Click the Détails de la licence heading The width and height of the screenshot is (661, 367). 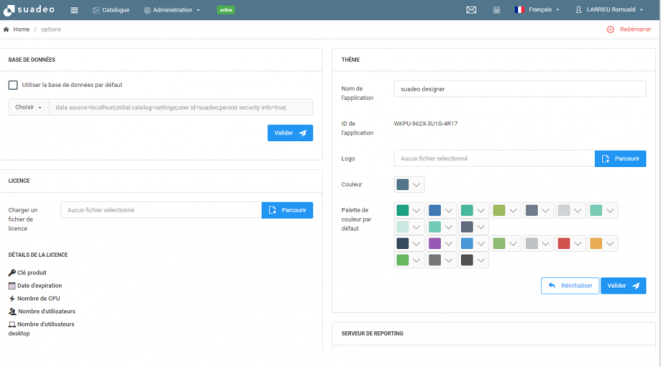pos(38,255)
